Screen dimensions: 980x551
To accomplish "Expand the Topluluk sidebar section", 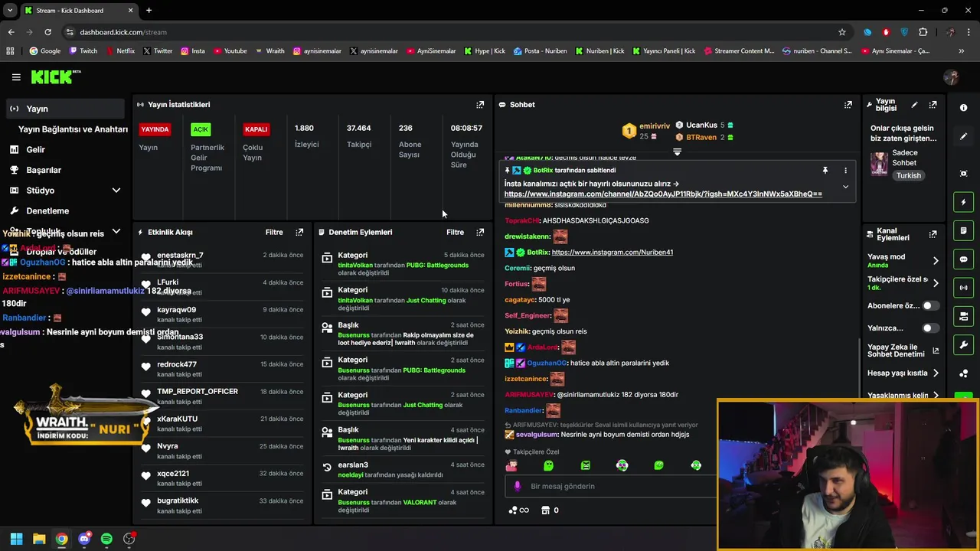I will click(116, 231).
